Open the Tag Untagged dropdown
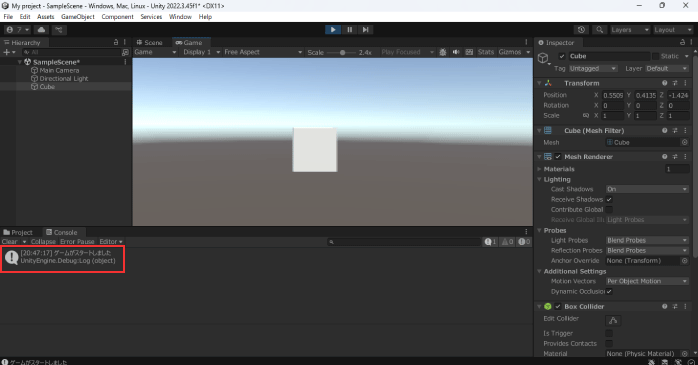Screen dimensions: 698x365 coord(593,69)
